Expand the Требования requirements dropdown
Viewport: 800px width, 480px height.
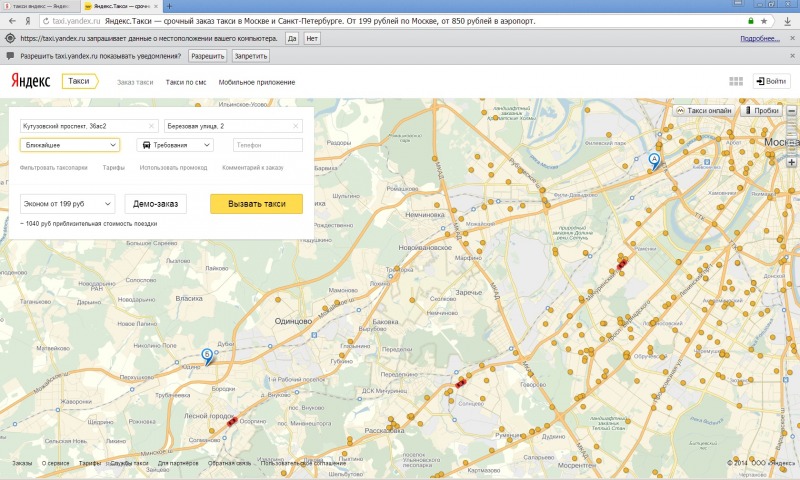(174, 145)
